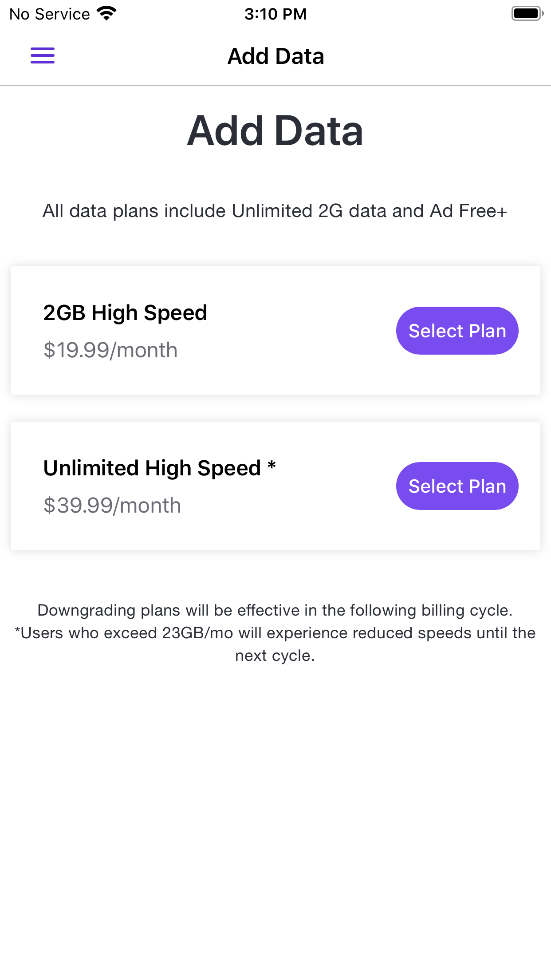Image resolution: width=551 pixels, height=980 pixels.
Task: Select Plan for Unlimited High Speed
Action: tap(457, 486)
